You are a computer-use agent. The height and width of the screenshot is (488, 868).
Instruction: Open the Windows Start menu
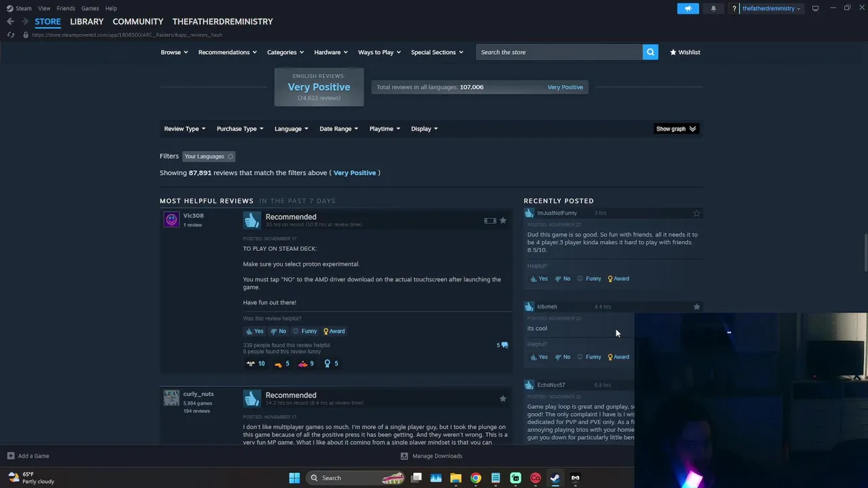pos(294,478)
